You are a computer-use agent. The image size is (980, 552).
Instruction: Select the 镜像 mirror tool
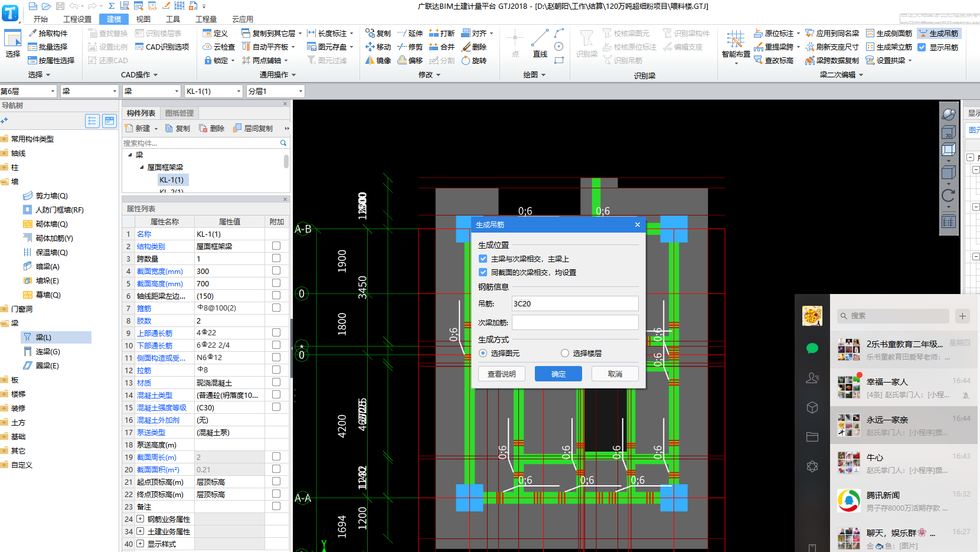[x=378, y=61]
